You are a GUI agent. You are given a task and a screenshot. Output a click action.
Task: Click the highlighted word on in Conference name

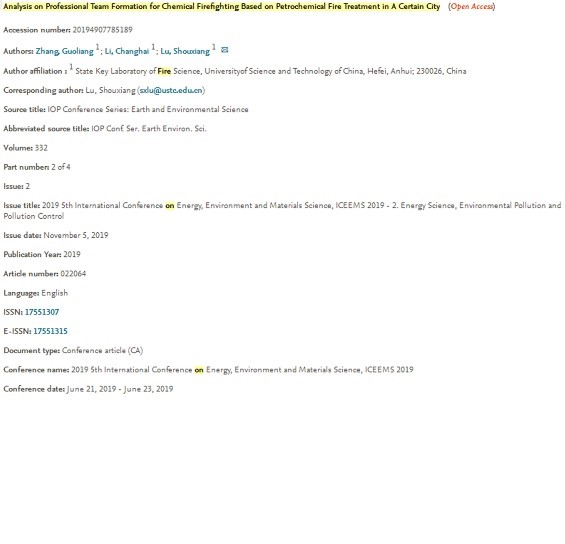pos(199,370)
